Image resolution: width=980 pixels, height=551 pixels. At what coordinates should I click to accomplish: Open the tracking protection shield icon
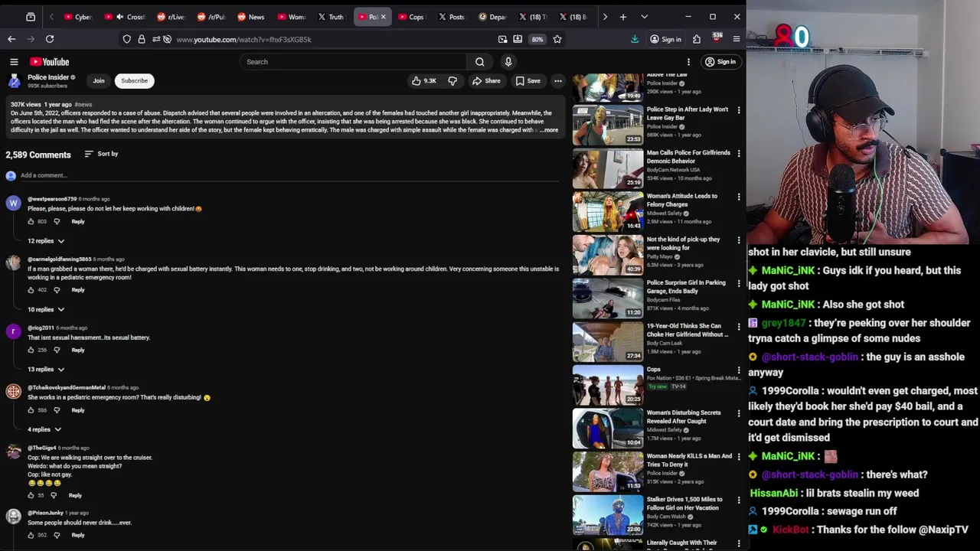coord(127,39)
